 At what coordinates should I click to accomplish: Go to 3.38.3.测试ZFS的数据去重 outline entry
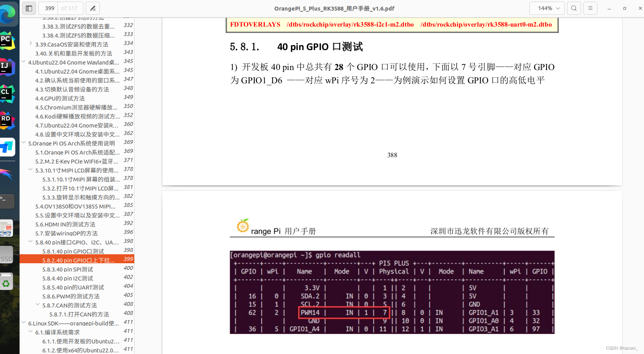tap(78, 27)
